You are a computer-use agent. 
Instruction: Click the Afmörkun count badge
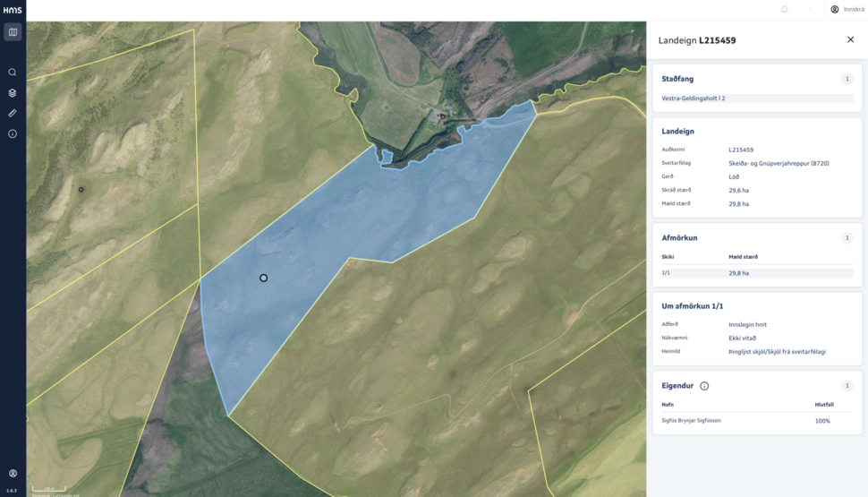tap(847, 237)
